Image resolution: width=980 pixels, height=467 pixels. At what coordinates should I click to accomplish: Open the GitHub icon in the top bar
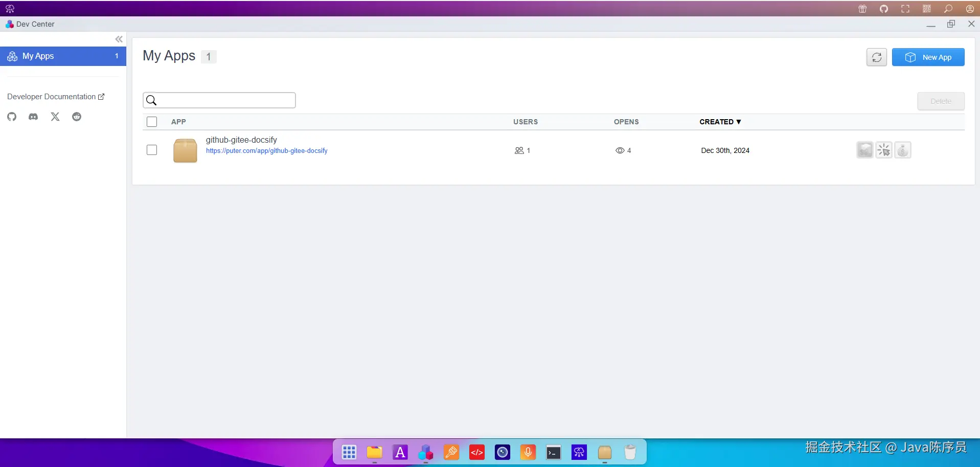884,9
